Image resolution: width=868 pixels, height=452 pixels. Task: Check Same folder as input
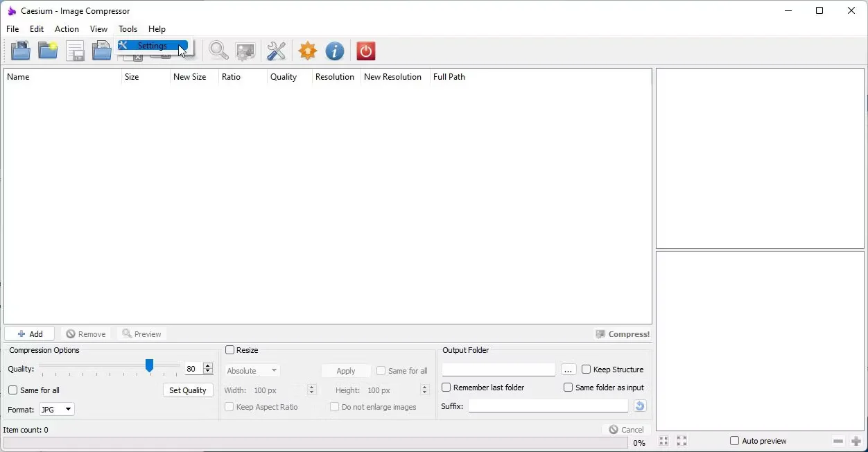[x=568, y=388]
